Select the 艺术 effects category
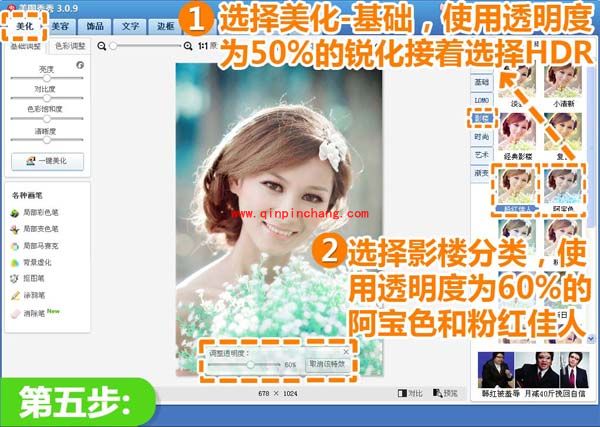 pos(481,155)
